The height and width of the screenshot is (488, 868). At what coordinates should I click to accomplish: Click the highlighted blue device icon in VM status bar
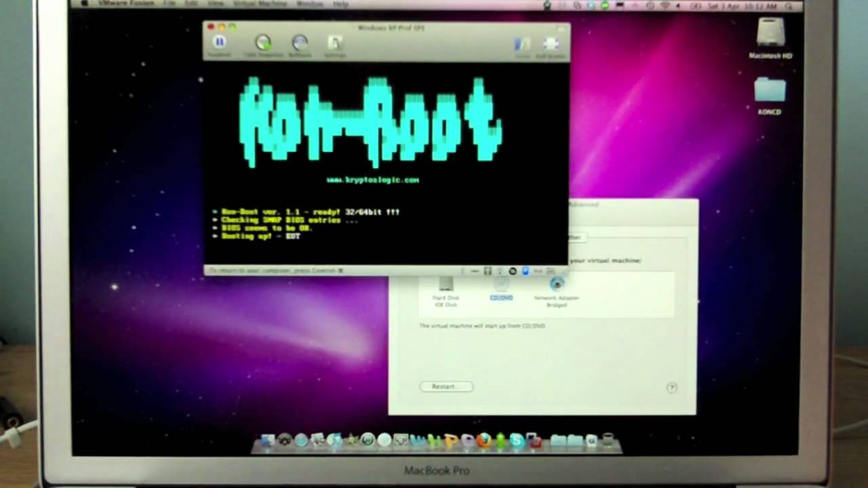click(x=525, y=271)
